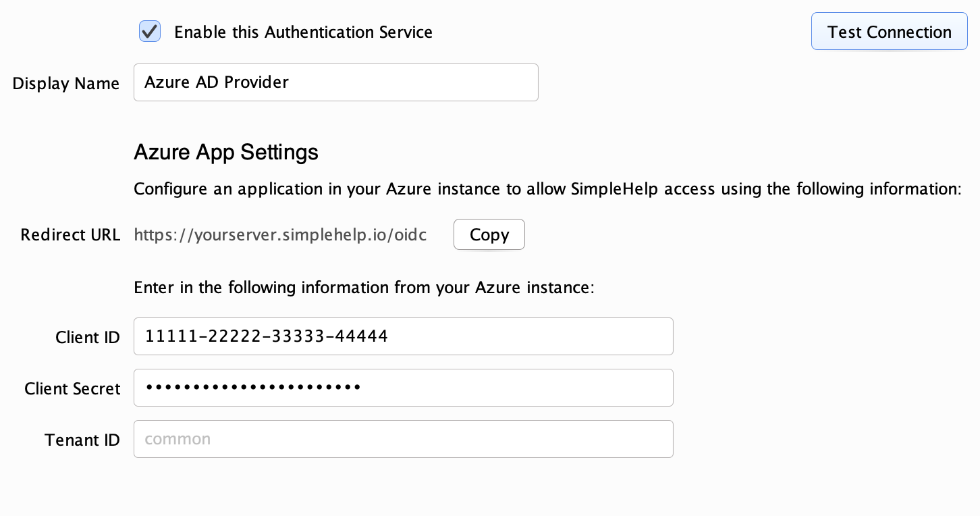
Task: Click the Client Secret label
Action: pos(72,388)
